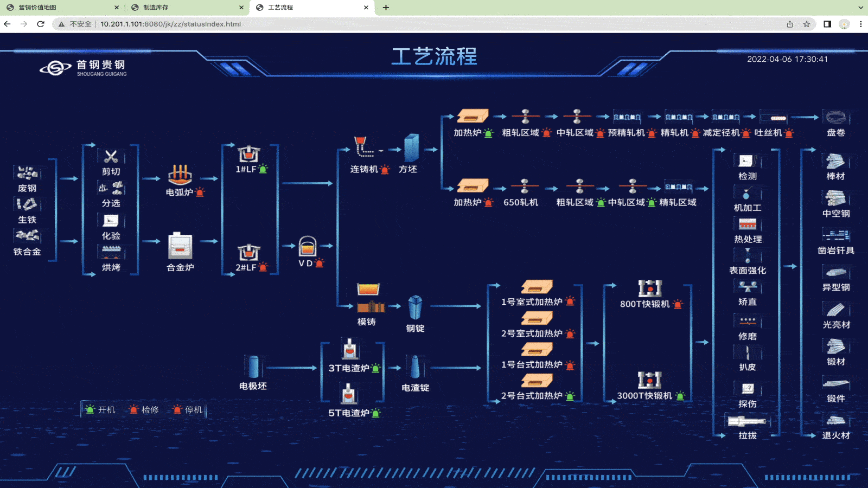Image resolution: width=868 pixels, height=488 pixels.
Task: Select the 钢锭 steel ingot icon
Action: [415, 307]
